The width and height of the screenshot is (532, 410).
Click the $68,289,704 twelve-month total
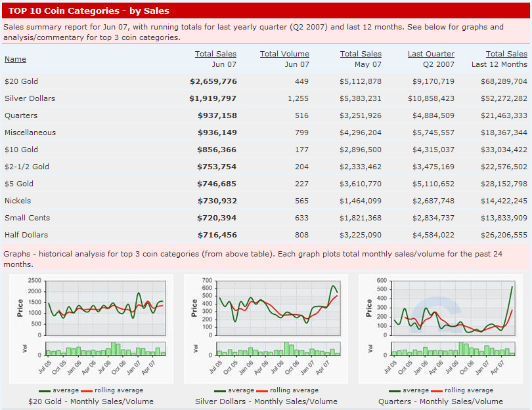coord(504,81)
